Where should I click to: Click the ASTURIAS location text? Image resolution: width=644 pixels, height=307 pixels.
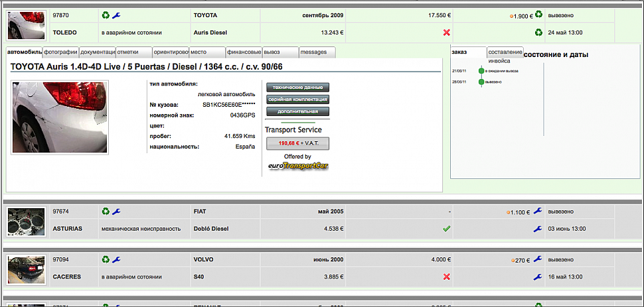point(67,229)
